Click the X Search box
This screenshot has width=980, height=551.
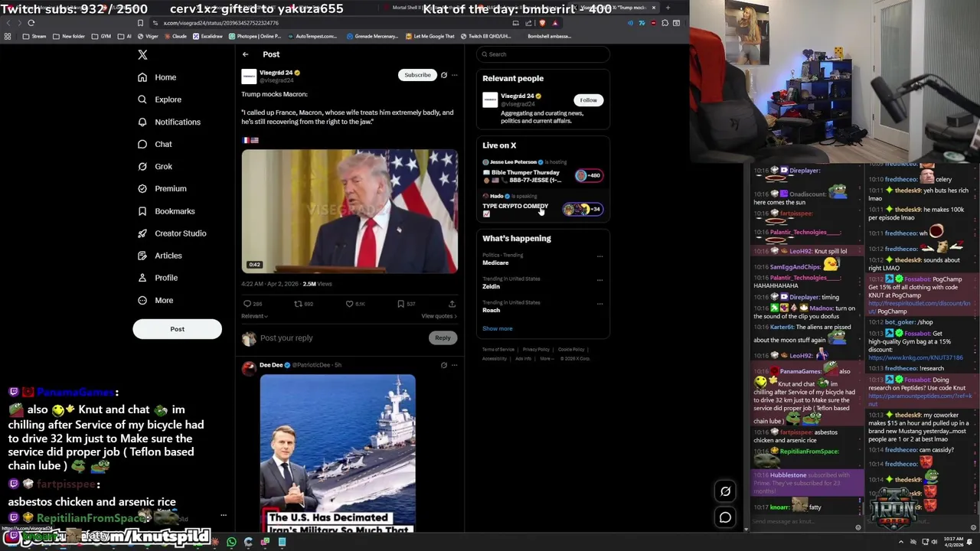click(543, 54)
